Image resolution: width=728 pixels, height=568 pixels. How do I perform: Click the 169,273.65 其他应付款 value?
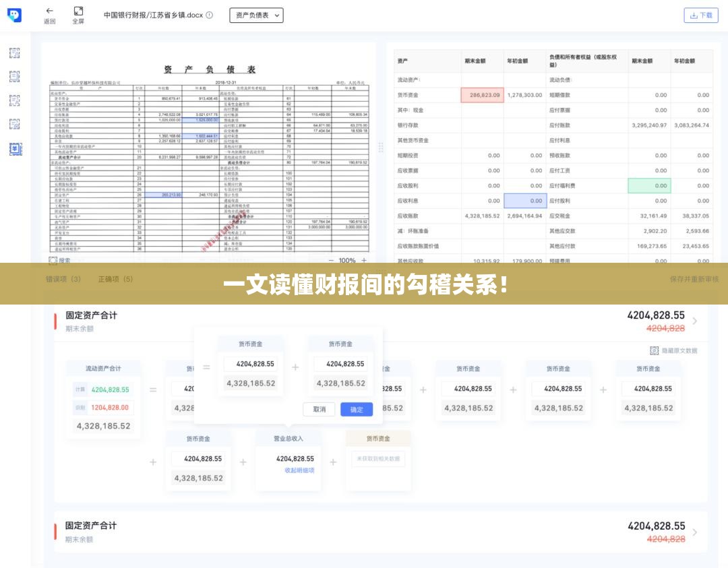coord(652,247)
